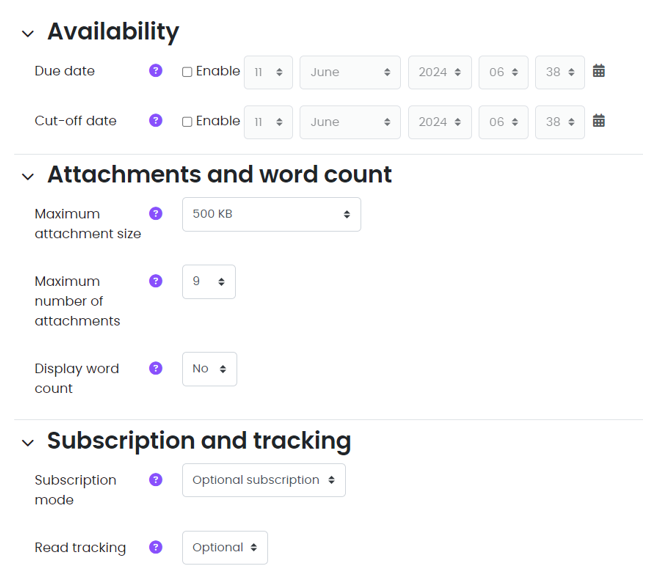Open the Display word count dropdown
The height and width of the screenshot is (574, 663).
pyautogui.click(x=209, y=369)
